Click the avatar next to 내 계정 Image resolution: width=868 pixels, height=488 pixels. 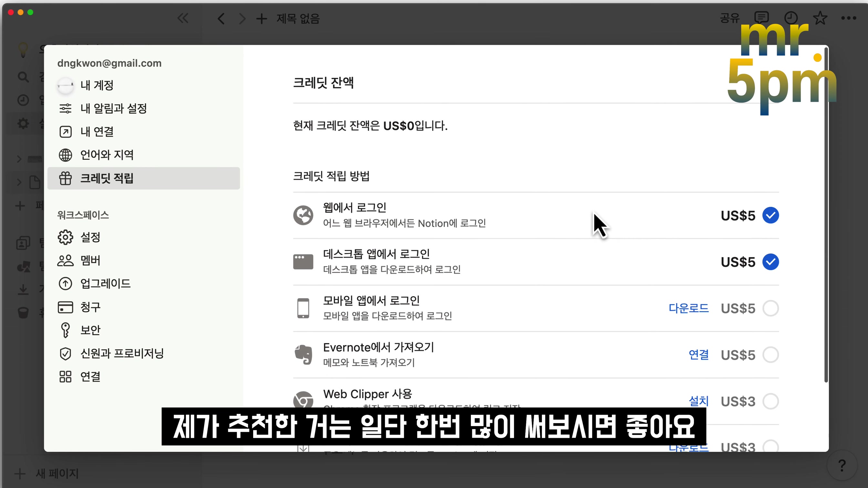[65, 86]
